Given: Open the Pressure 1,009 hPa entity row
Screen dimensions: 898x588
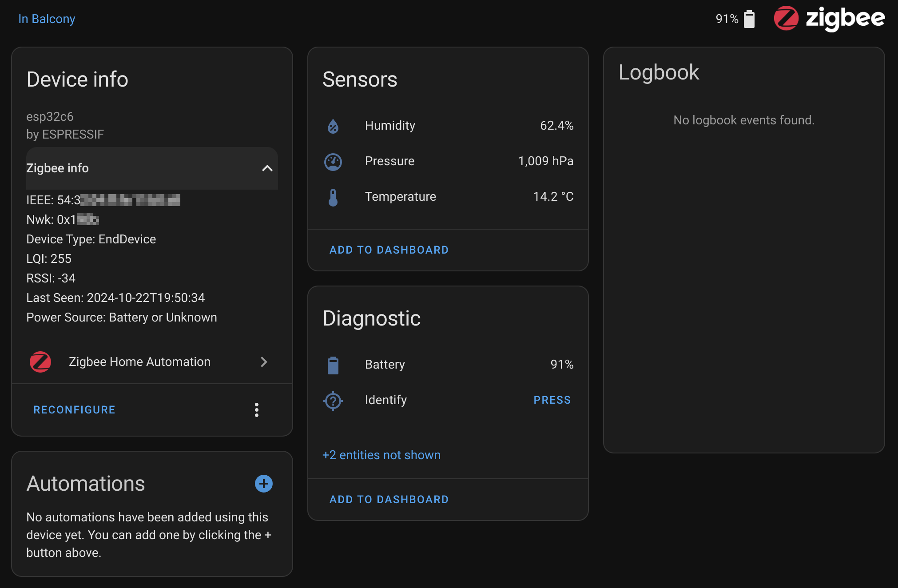Looking at the screenshot, I should [x=448, y=161].
